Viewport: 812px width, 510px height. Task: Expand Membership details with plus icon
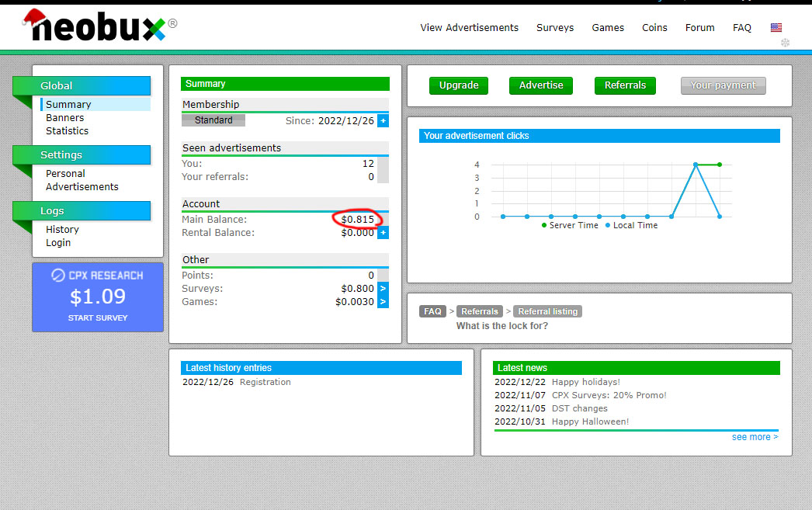(x=383, y=120)
